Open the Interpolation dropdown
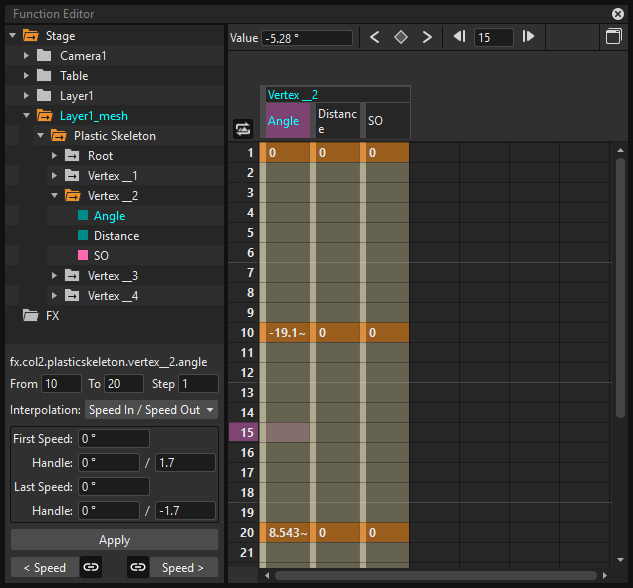This screenshot has height=588, width=633. 151,410
